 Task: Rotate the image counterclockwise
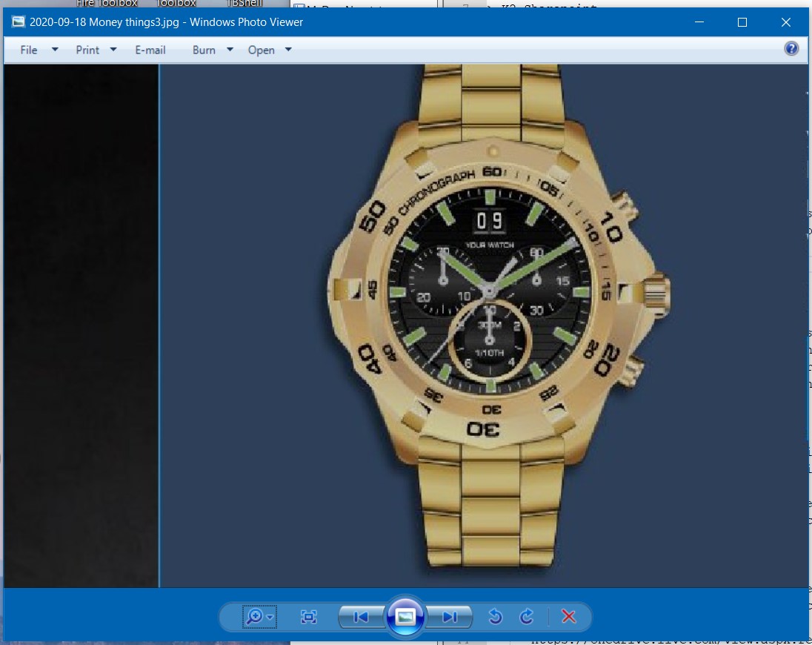[x=496, y=617]
